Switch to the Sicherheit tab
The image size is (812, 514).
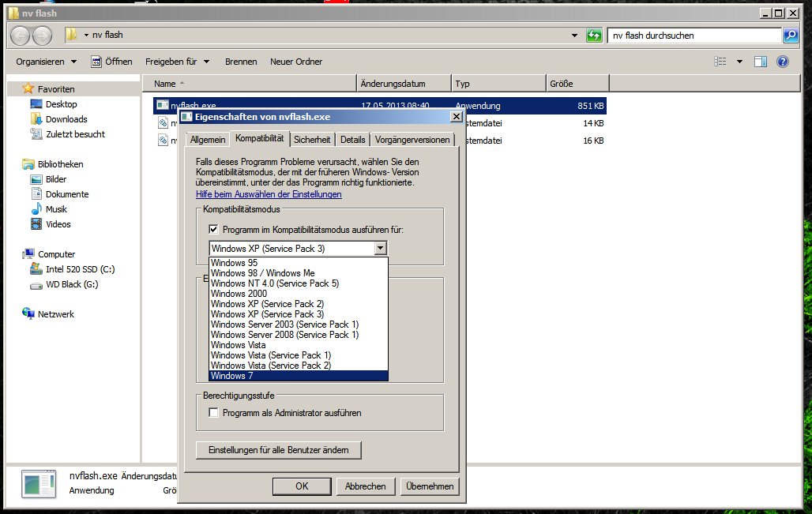coord(312,140)
